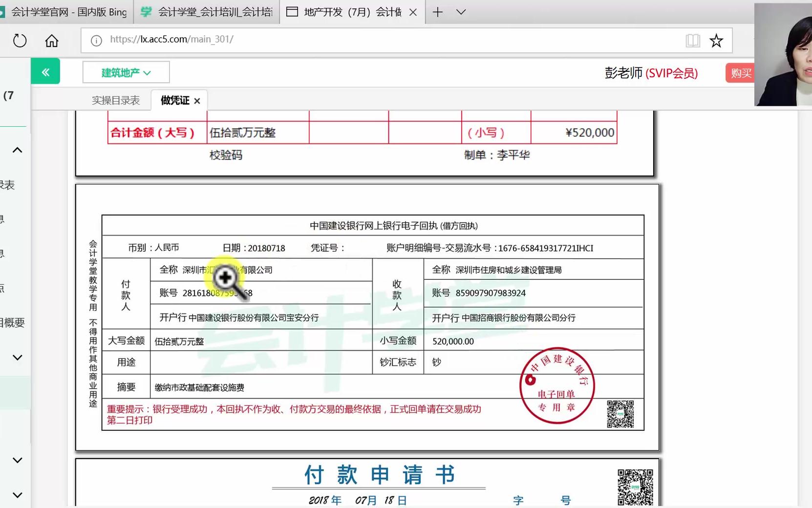Switch to the 实操目录表 tab

[x=116, y=100]
